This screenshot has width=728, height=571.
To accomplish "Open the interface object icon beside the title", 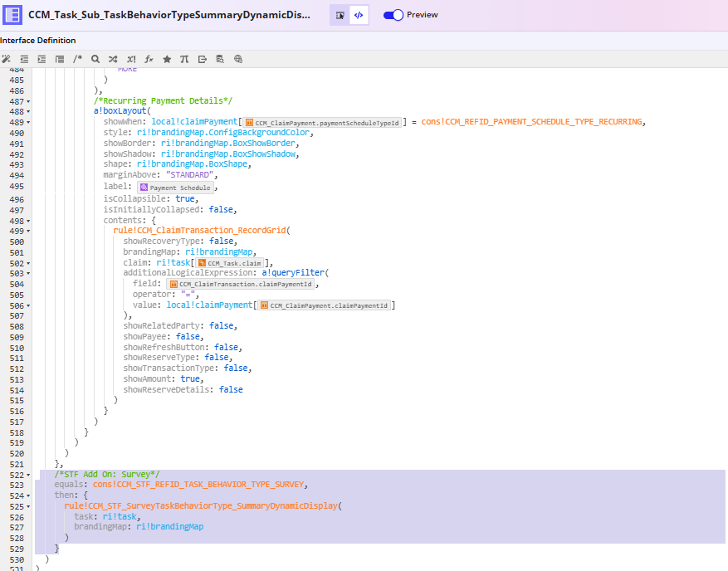I will tap(12, 15).
